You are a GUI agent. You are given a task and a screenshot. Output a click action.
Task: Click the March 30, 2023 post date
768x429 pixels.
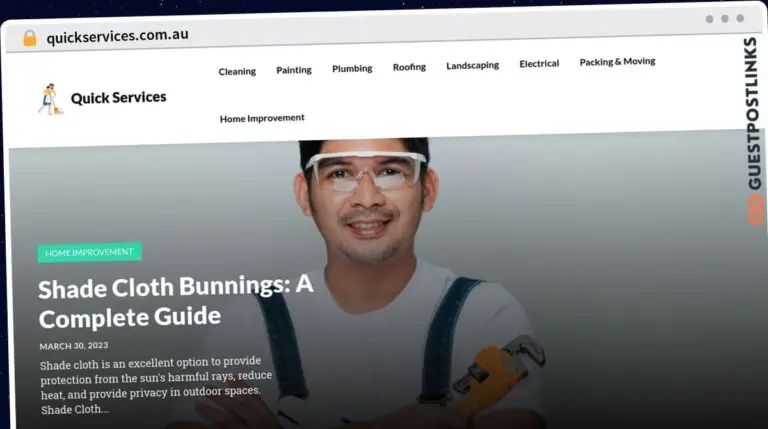point(74,345)
